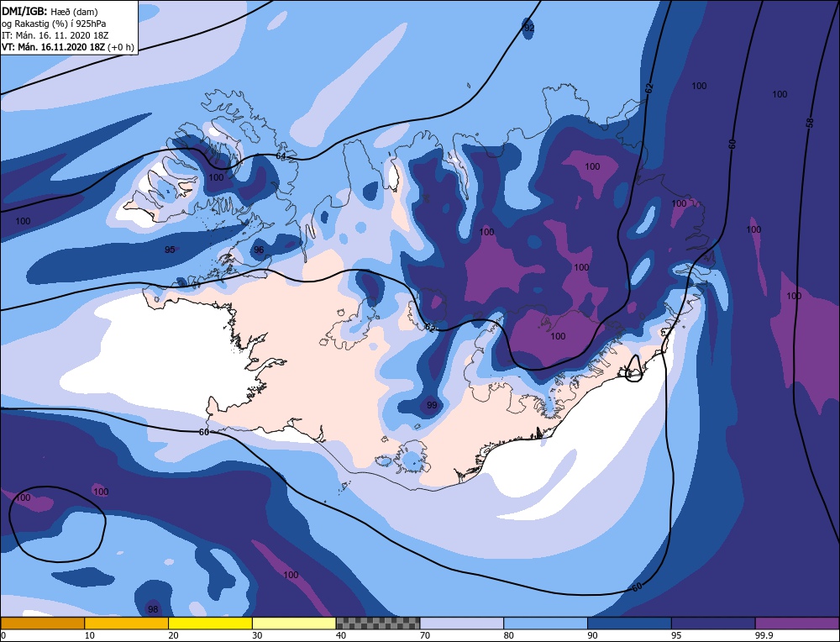Click the legend tick label '70'
The width and height of the screenshot is (840, 642).
pyautogui.click(x=425, y=635)
